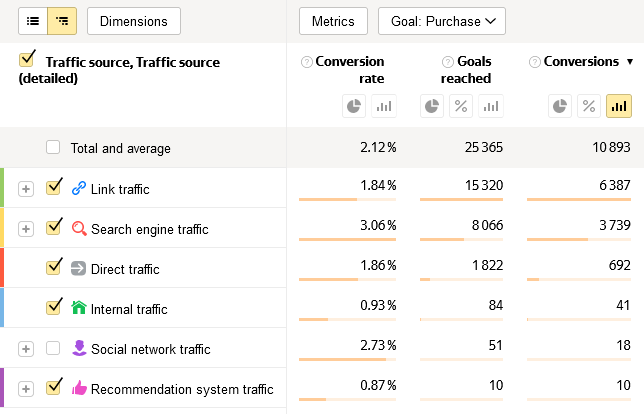The height and width of the screenshot is (414, 644).
Task: Click bar chart icon under Conversion rate
Action: pyautogui.click(x=384, y=105)
